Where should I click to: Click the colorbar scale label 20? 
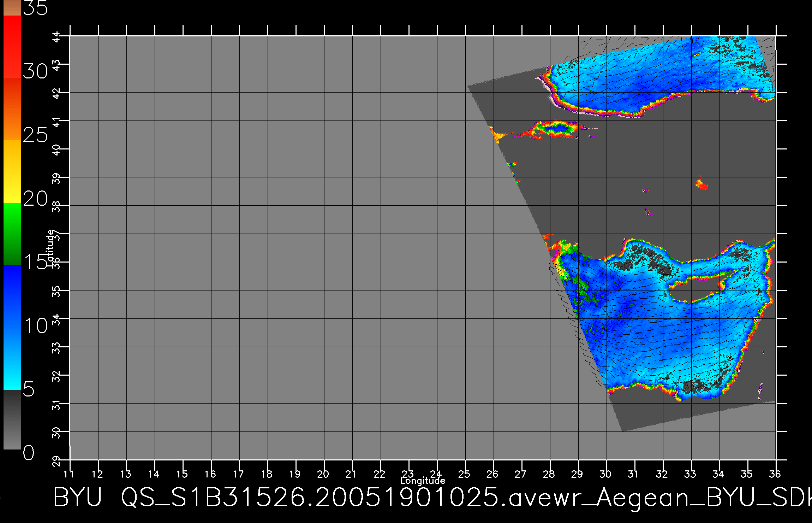pyautogui.click(x=35, y=199)
